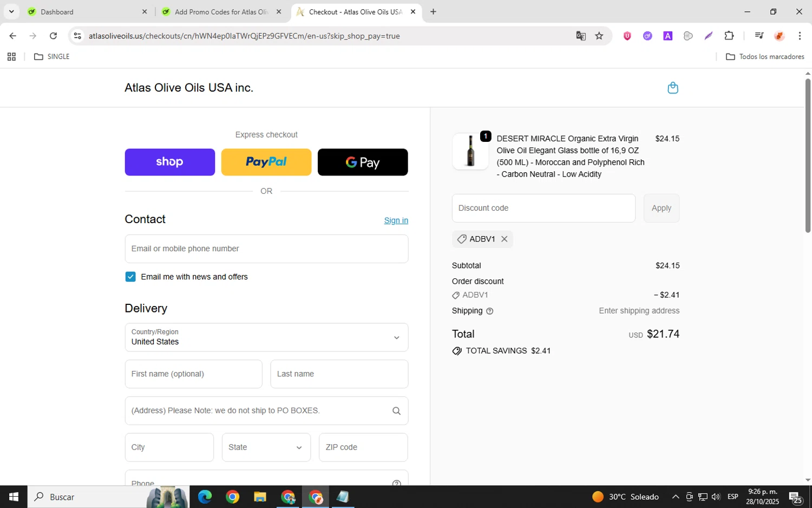This screenshot has width=812, height=508.
Task: Click the page vertical scrollbar
Action: [x=808, y=156]
